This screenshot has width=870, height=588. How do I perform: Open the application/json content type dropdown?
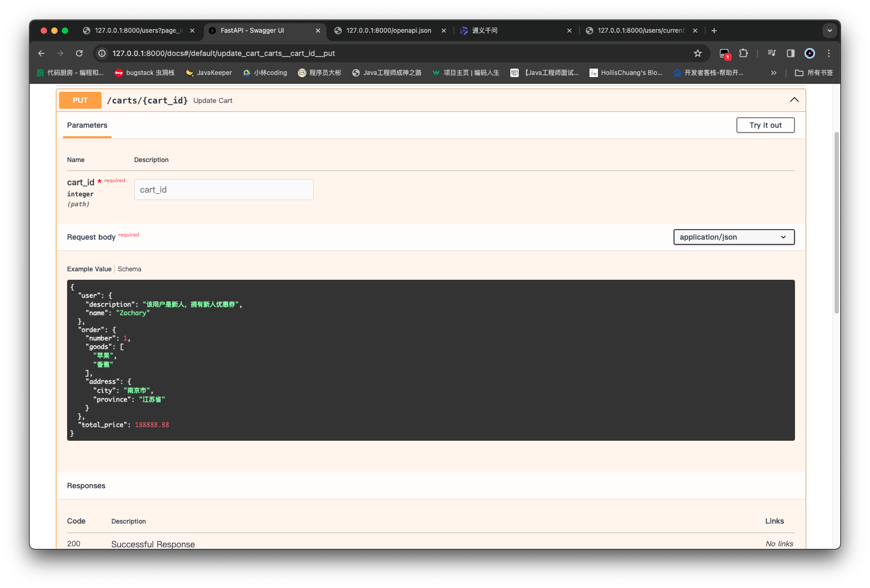tap(734, 237)
